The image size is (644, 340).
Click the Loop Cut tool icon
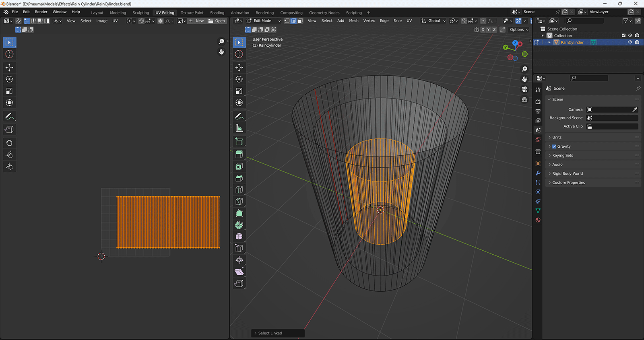click(239, 190)
